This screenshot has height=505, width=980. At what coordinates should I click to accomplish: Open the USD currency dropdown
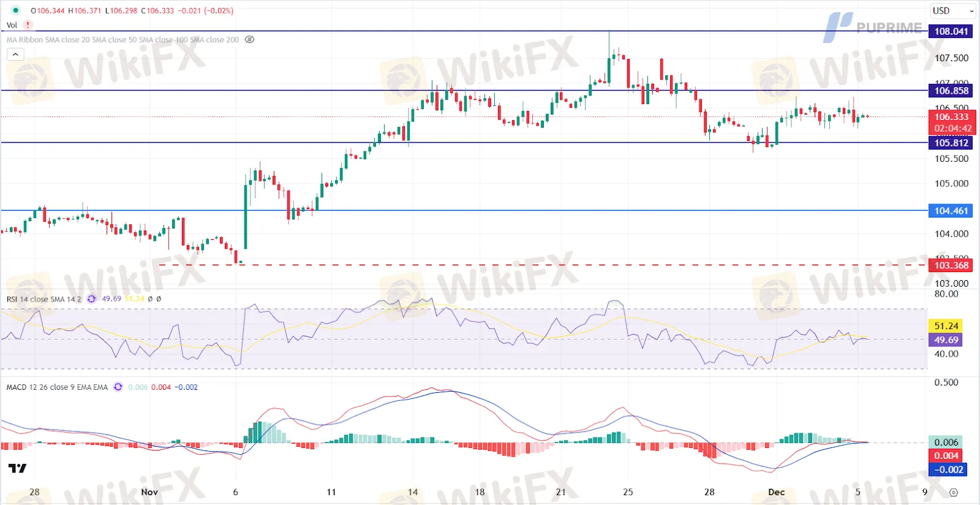952,11
